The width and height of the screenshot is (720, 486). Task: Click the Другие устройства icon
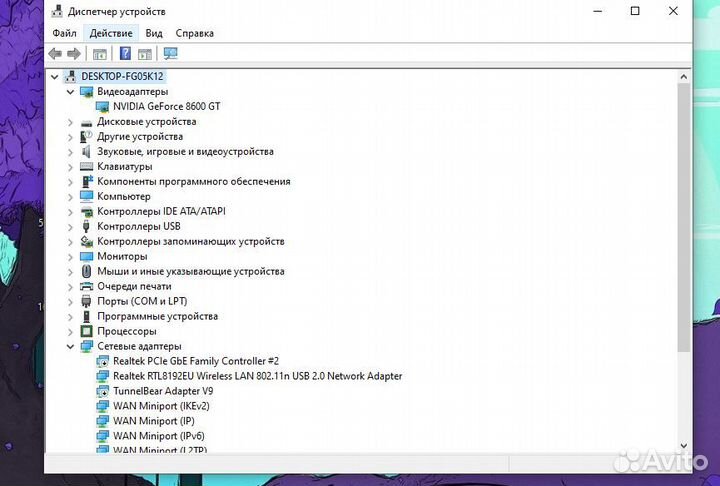click(86, 136)
